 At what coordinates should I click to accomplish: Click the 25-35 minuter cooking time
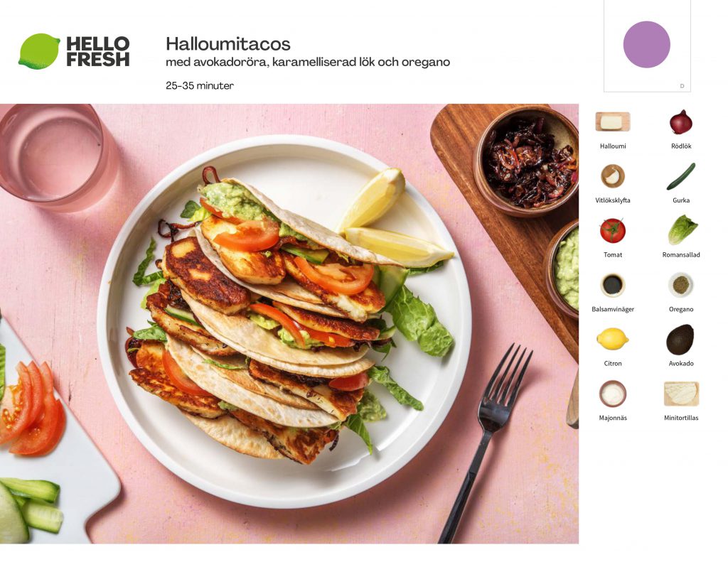coord(200,85)
